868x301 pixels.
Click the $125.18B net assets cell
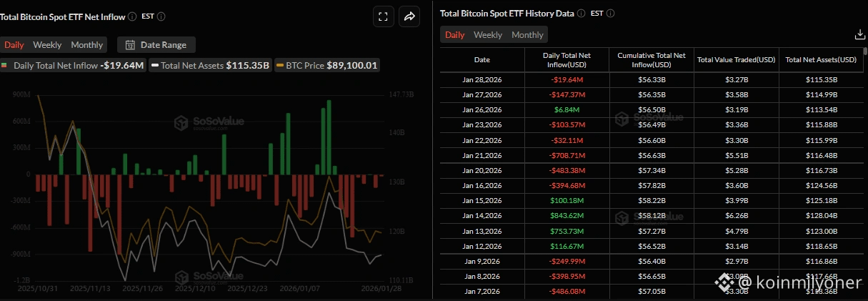822,201
